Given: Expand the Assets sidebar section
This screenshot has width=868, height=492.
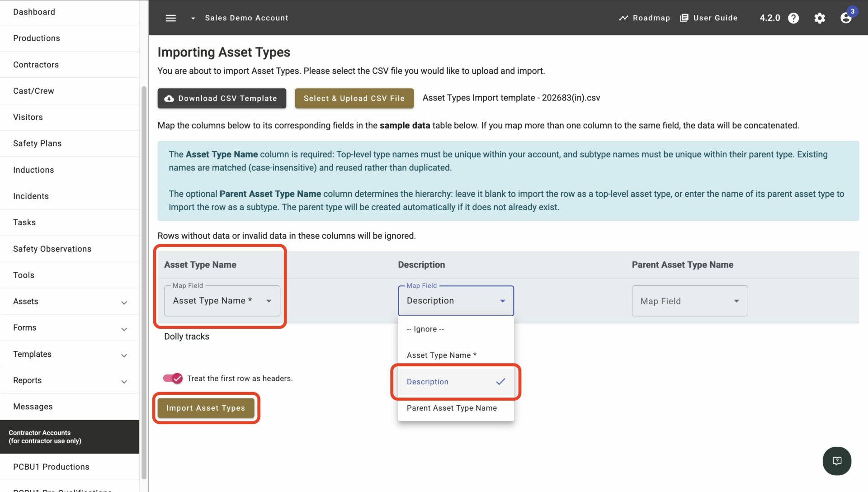Looking at the screenshot, I should (70, 302).
